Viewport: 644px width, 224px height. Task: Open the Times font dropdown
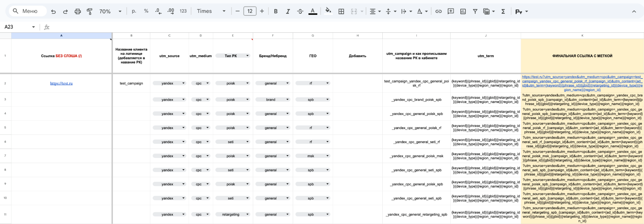[211, 11]
